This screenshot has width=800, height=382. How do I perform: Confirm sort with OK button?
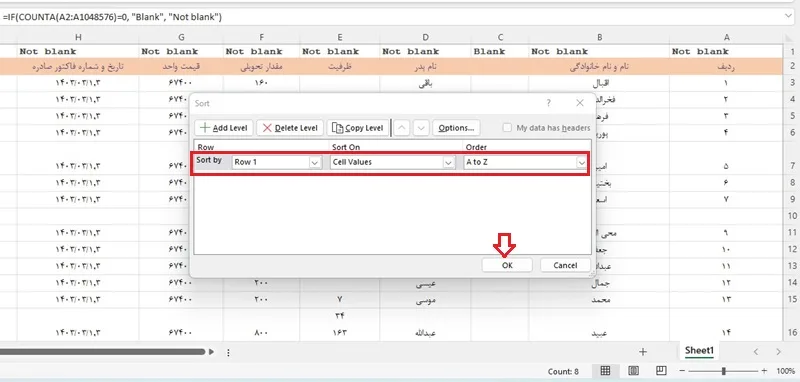507,265
